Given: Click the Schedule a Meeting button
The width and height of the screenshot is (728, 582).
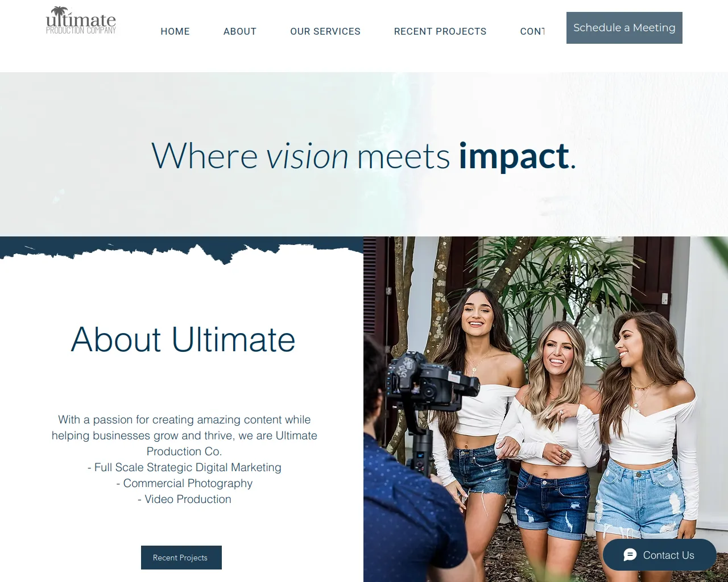Looking at the screenshot, I should pos(624,28).
